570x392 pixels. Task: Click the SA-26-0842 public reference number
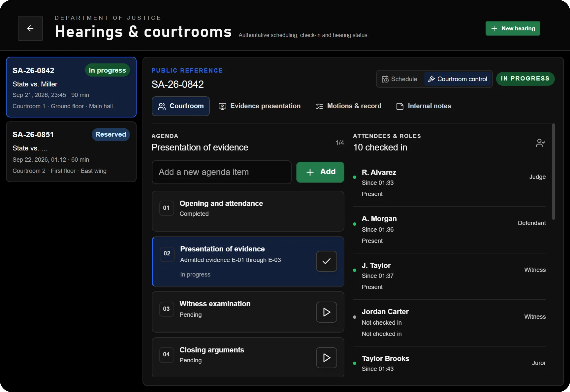(x=177, y=84)
